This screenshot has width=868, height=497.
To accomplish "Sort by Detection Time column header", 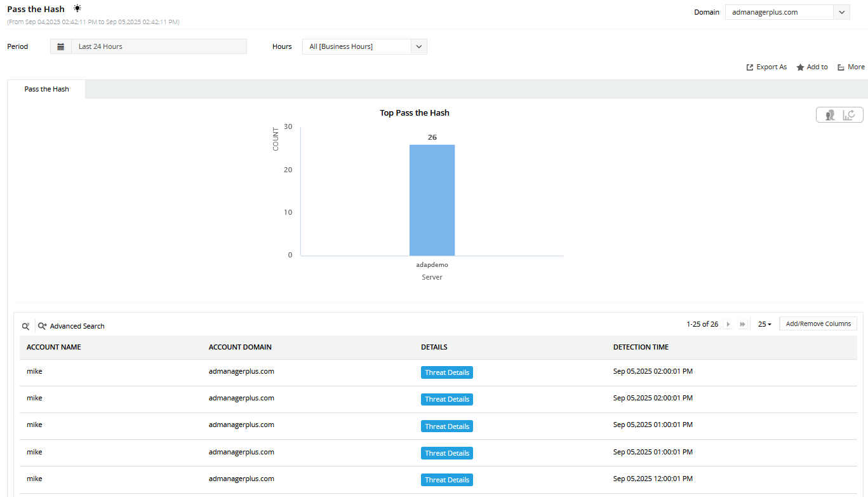I will [x=641, y=347].
